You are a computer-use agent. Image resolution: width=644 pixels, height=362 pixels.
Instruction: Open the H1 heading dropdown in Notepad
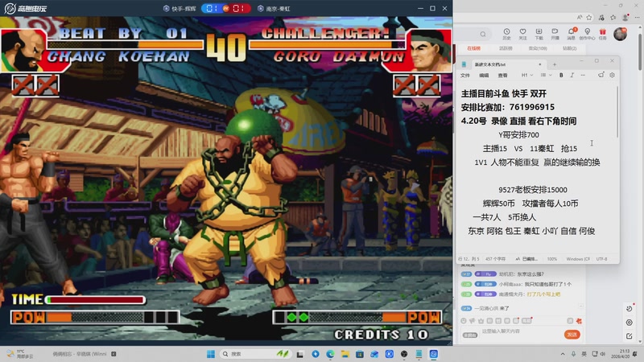click(x=527, y=75)
